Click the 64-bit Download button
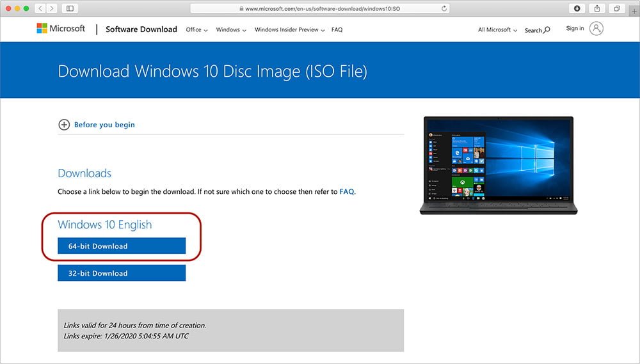Image resolution: width=640 pixels, height=364 pixels. tap(122, 246)
